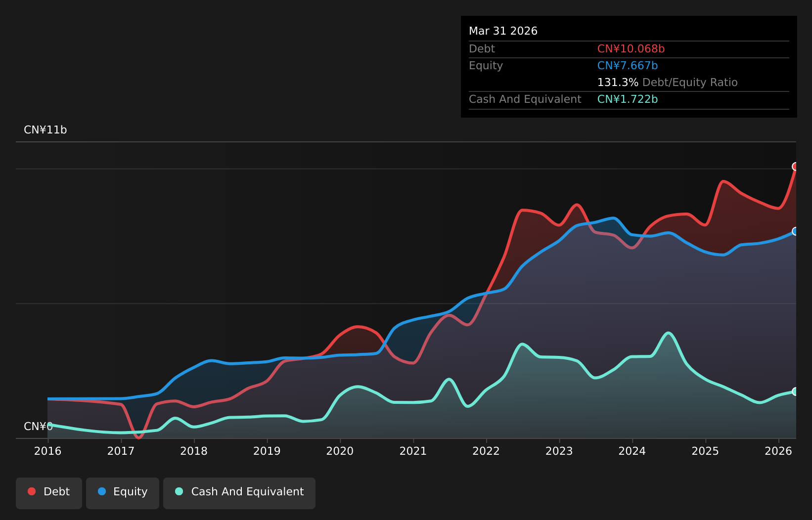Click the 2024 x-axis label
The image size is (812, 520).
click(632, 451)
